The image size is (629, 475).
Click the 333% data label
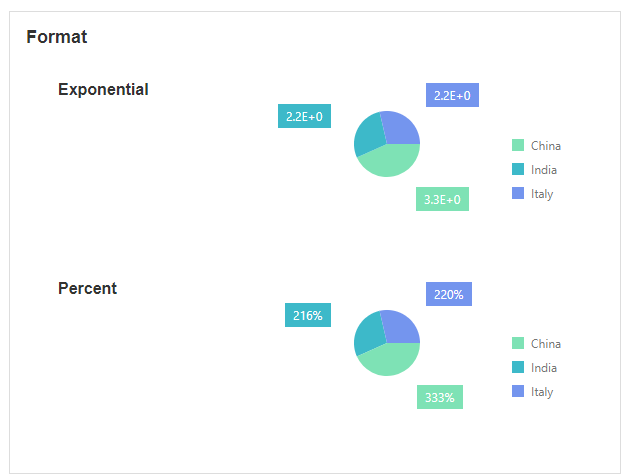(440, 398)
